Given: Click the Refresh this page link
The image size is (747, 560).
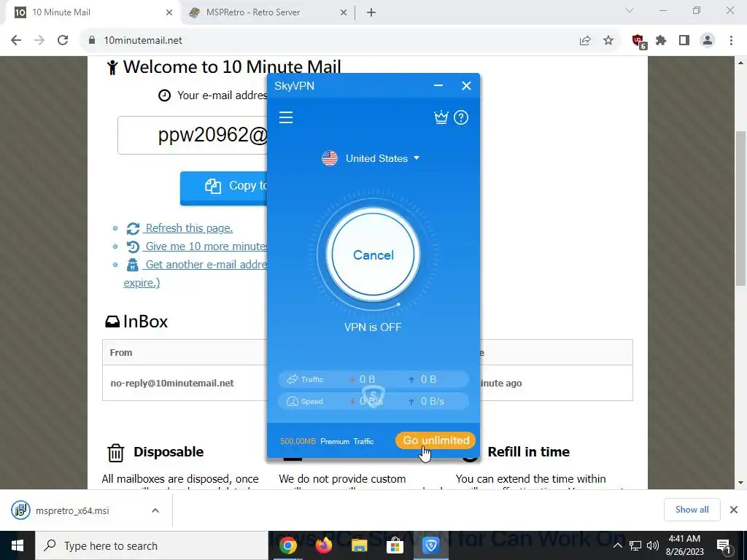Looking at the screenshot, I should [x=189, y=228].
